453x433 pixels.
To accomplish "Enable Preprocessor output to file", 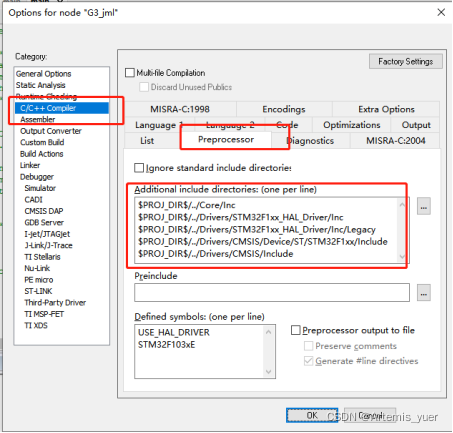I will pyautogui.click(x=296, y=330).
